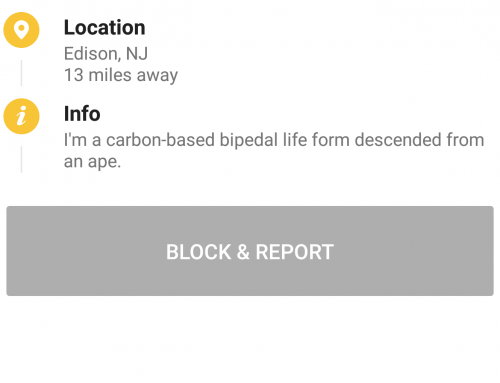Tap the word "BLOCK" on gray button
This screenshot has height=383, width=500.
pyautogui.click(x=199, y=252)
